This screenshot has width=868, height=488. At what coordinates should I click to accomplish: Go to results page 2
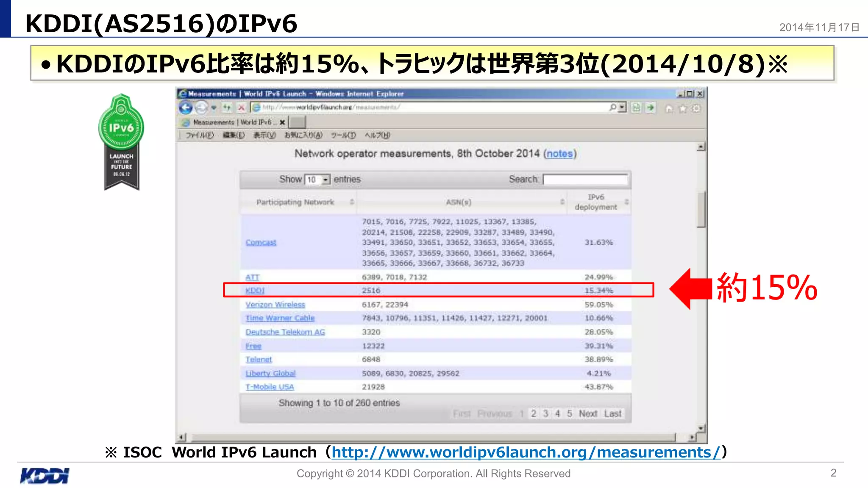[x=534, y=413]
